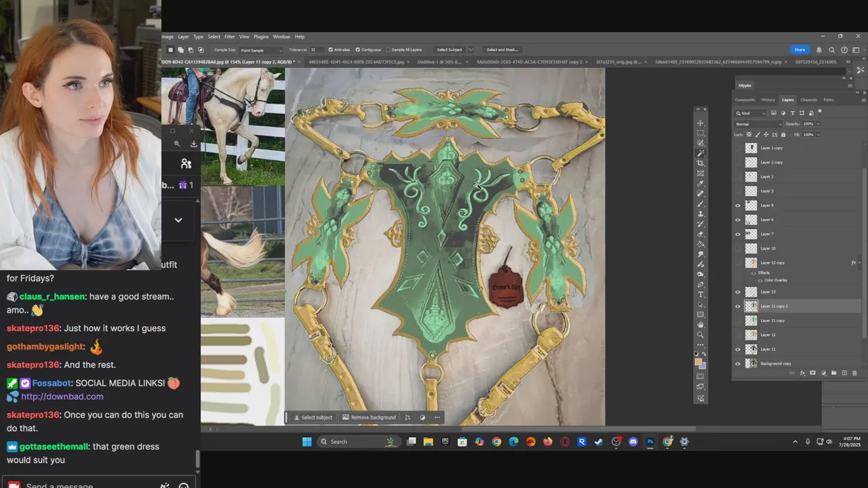Toggle the Anti-alias checkbox
The image size is (868, 488).
330,49
